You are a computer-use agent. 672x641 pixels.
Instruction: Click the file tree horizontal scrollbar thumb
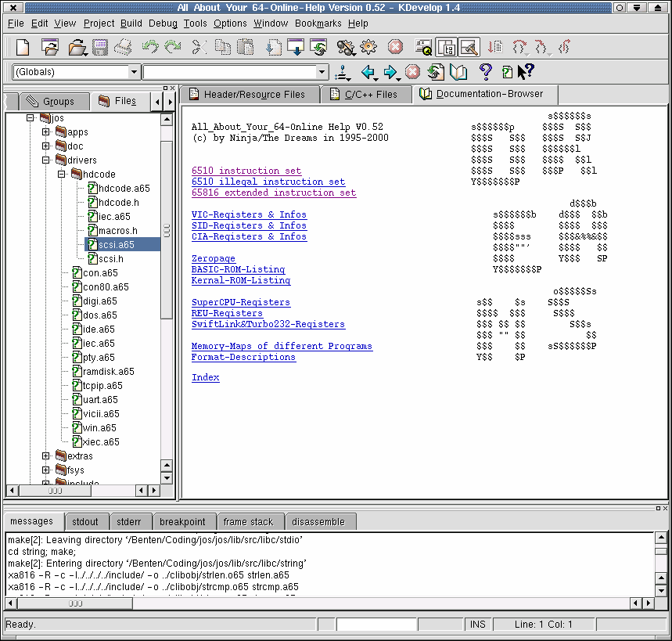pyautogui.click(x=55, y=490)
